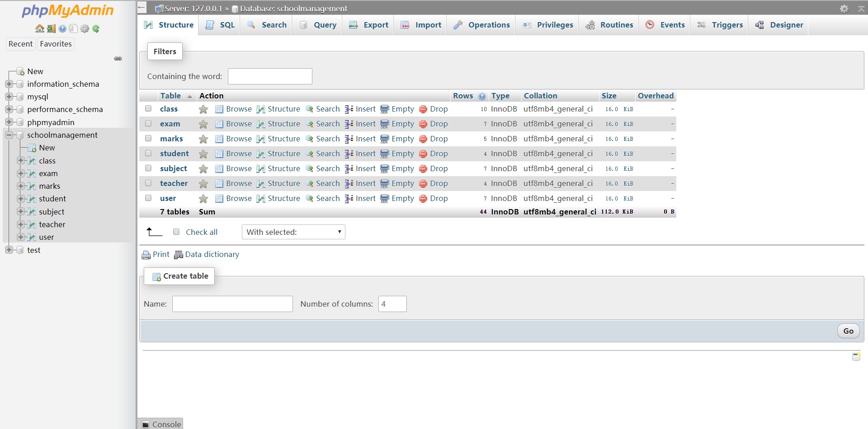Reload the navigation panel using the green refresh icon
The height and width of the screenshot is (429, 868).
click(x=96, y=28)
